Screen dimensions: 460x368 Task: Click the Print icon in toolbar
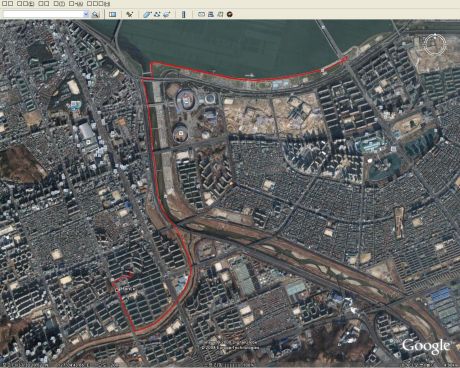point(210,14)
